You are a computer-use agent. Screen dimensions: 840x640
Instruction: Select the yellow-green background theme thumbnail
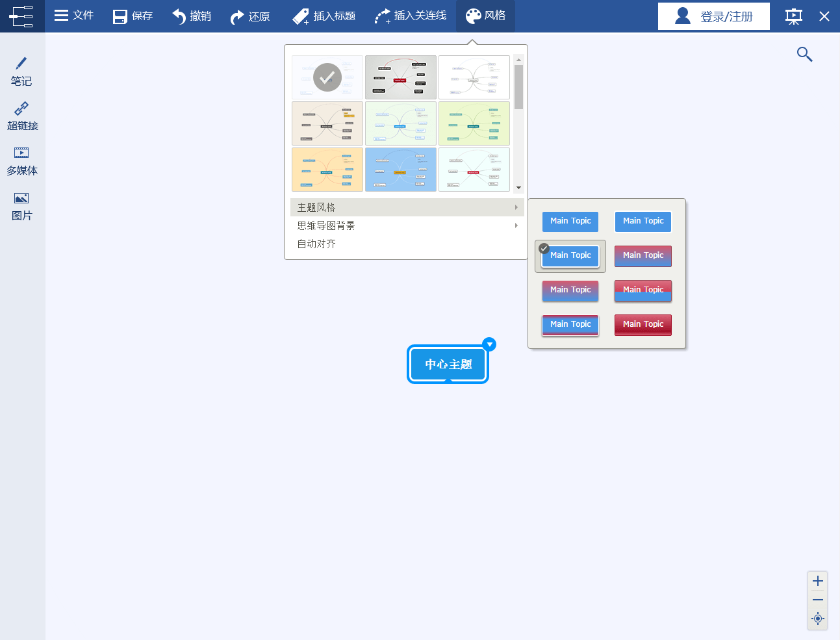pyautogui.click(x=474, y=123)
